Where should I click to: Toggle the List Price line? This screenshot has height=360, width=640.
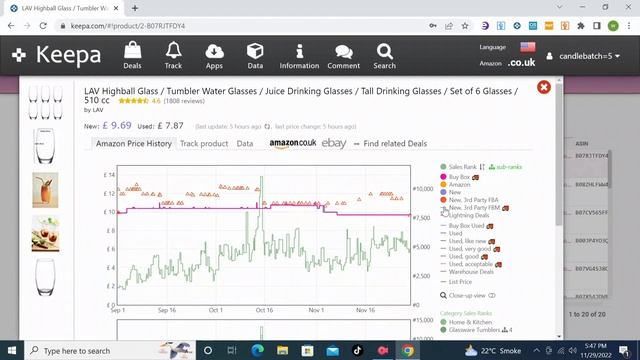tap(456, 282)
